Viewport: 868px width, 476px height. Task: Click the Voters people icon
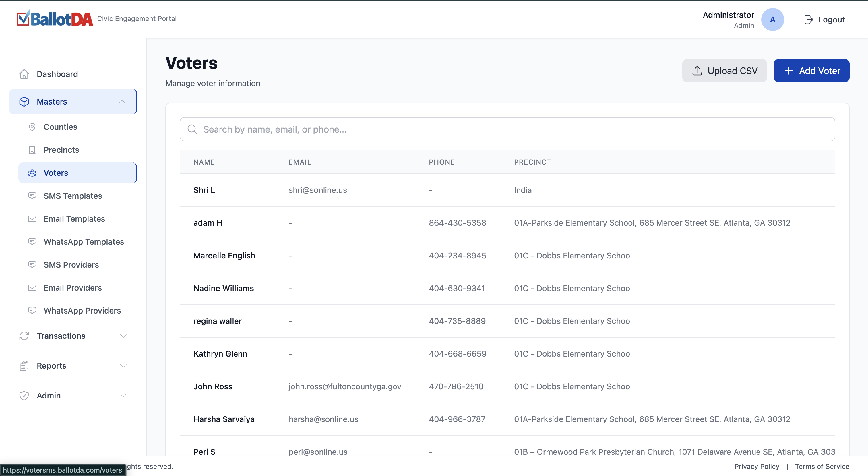click(x=32, y=173)
